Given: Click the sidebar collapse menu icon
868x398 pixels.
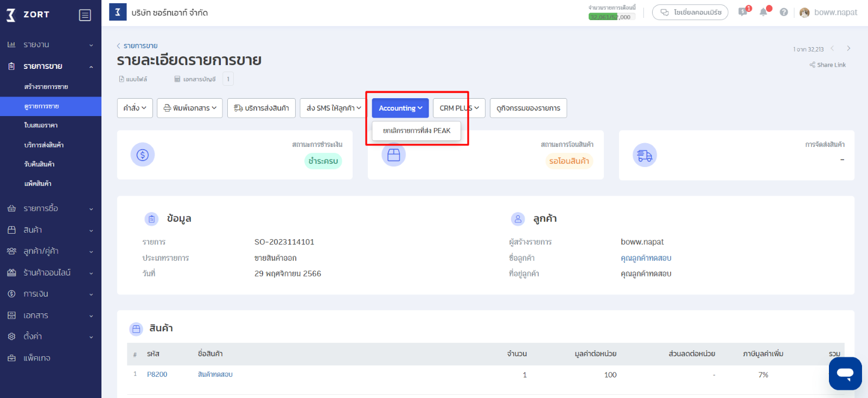Looking at the screenshot, I should point(85,15).
